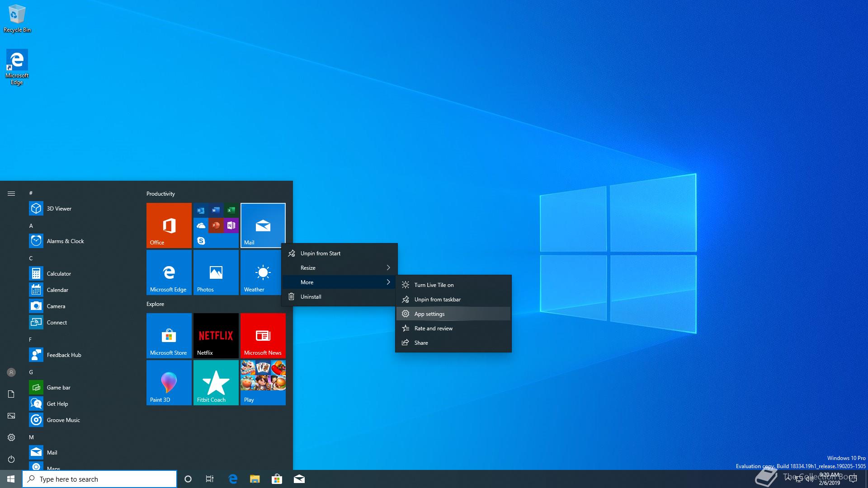Open Calendar from the app list

[83, 290]
